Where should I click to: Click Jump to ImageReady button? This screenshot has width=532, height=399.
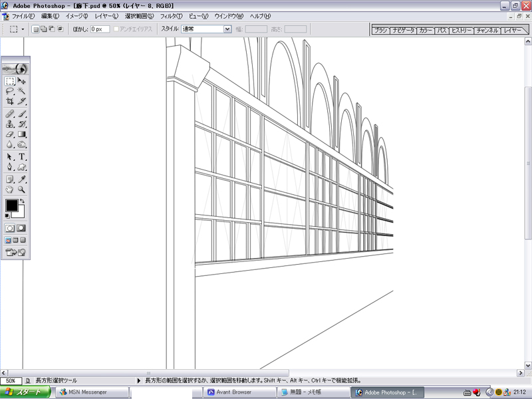(x=15, y=252)
